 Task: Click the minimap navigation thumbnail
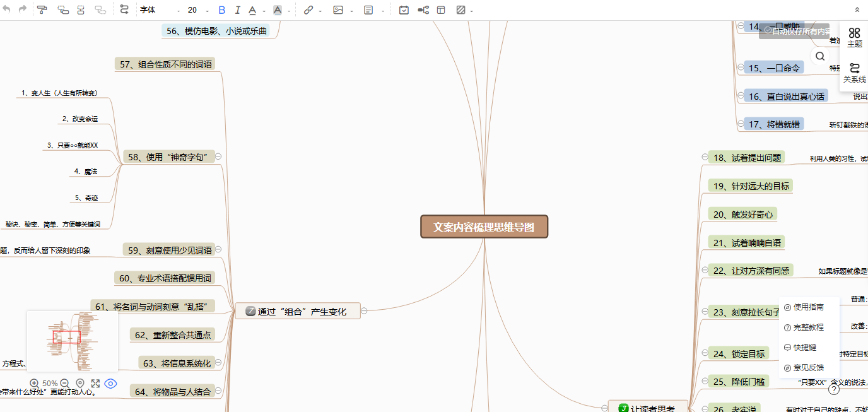click(x=72, y=341)
